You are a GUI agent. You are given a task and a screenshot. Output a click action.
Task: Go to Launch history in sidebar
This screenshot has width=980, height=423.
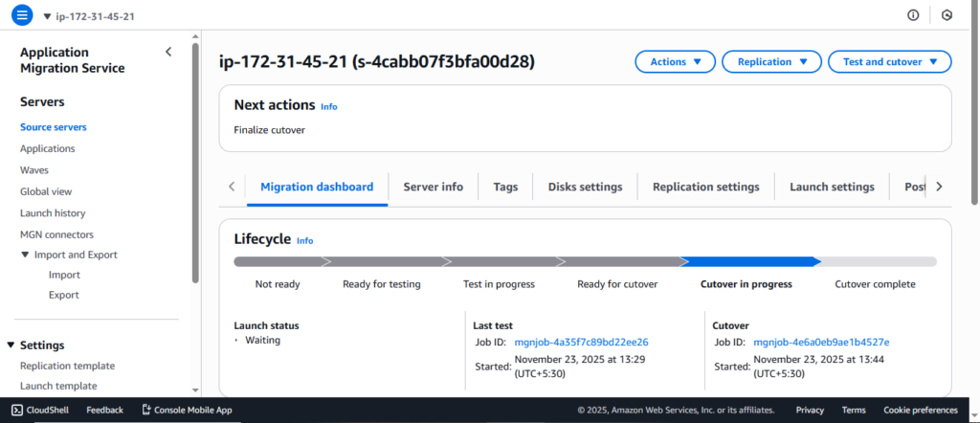[53, 213]
